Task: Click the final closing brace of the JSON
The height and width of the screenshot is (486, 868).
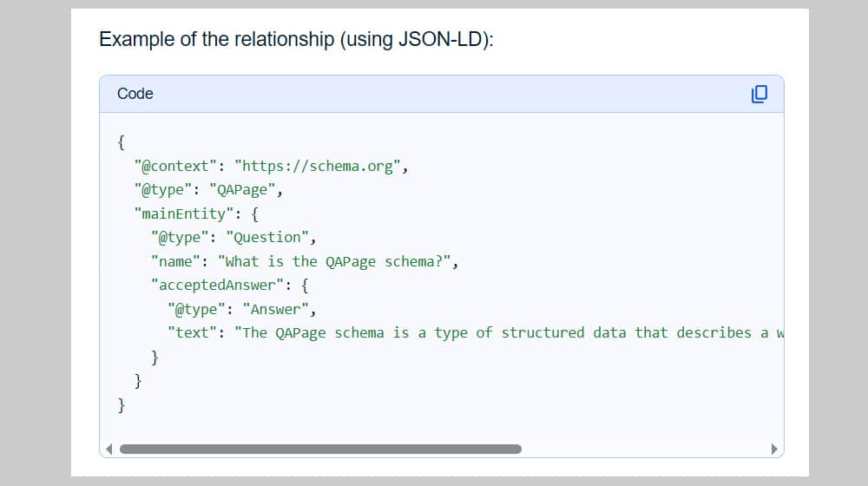Action: [122, 404]
